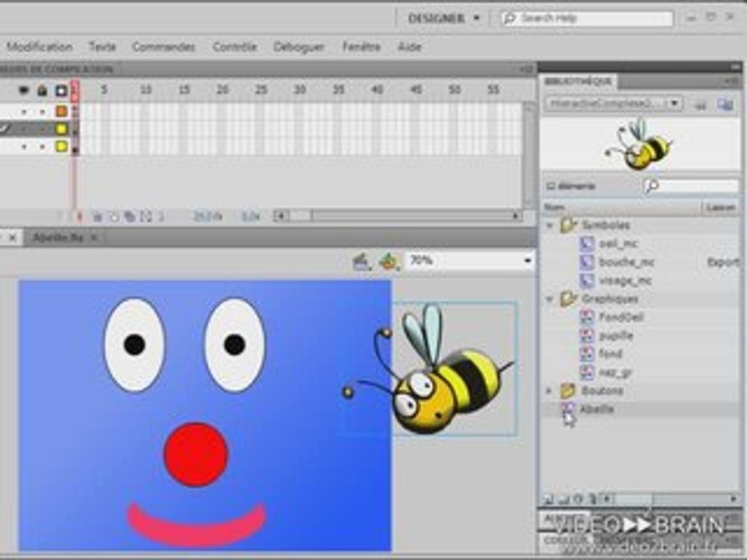Expand the Boutons folder arrow
The width and height of the screenshot is (747, 560).
(549, 390)
